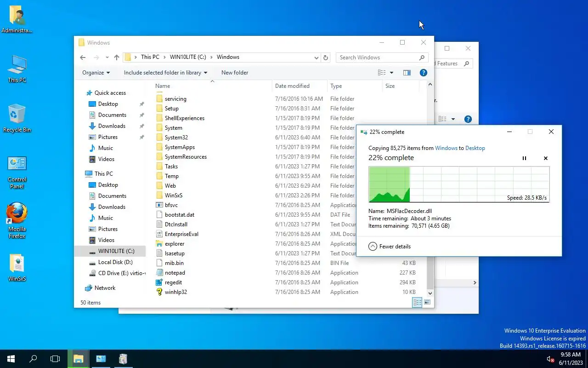
Task: Go back in Explorer navigation
Action: coord(83,57)
